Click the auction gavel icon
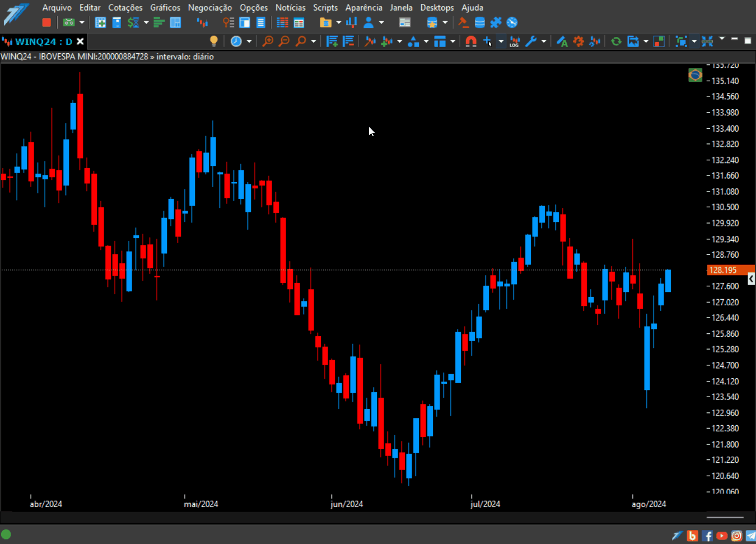Screen dimensions: 756x544 (x=463, y=22)
